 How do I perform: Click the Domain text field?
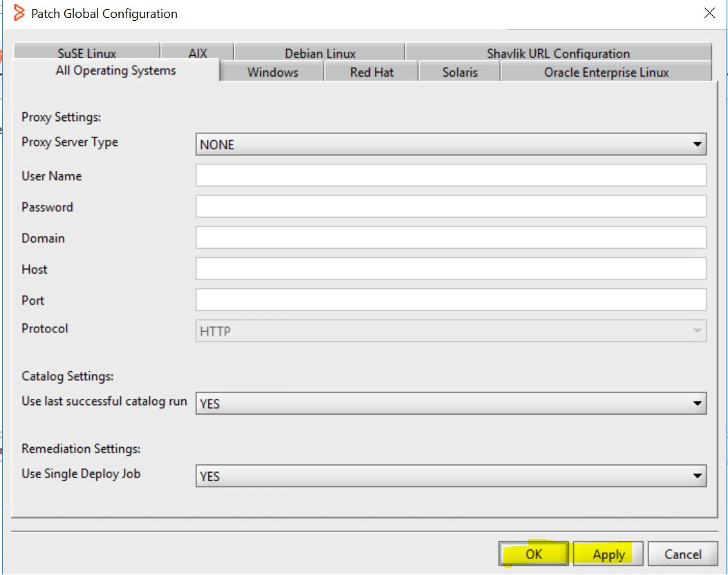451,238
